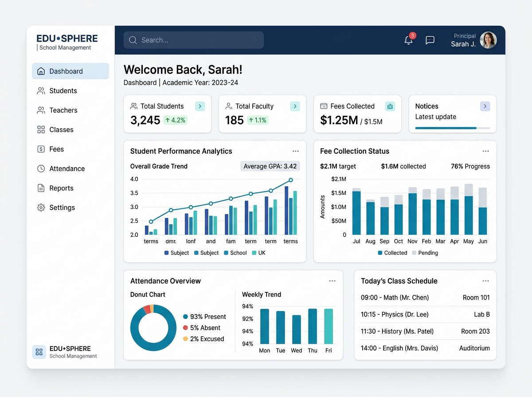Screen dimensions: 532x397
Task: Open Fees from sidebar
Action: click(70, 149)
